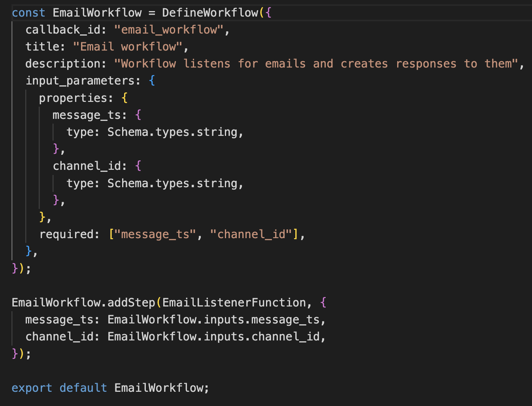
Task: Click the yellow opening brace after properties
Action: point(125,98)
